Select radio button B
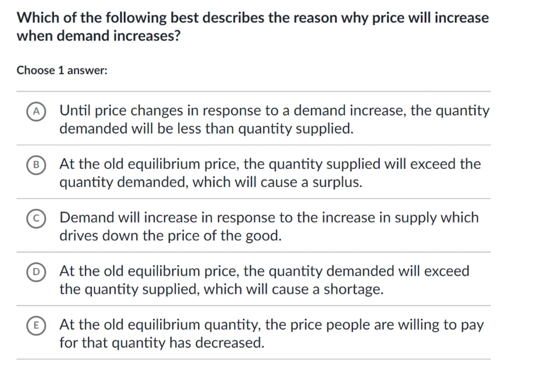This screenshot has height=392, width=546. [x=36, y=165]
